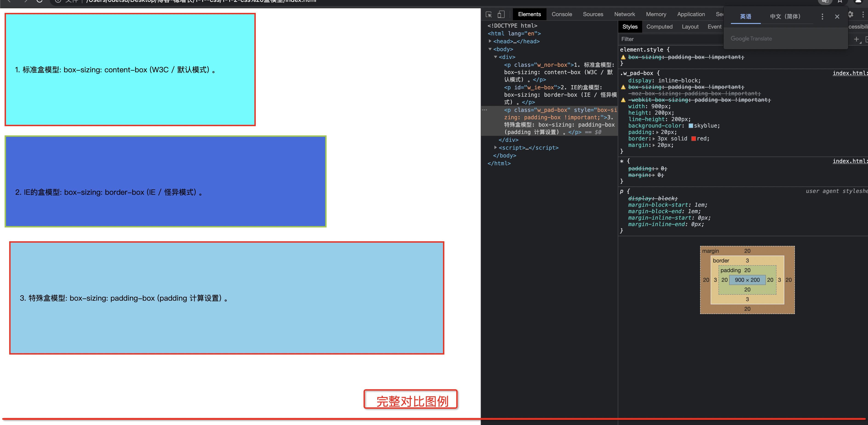
Task: Toggle the device toolbar icon
Action: click(x=501, y=14)
